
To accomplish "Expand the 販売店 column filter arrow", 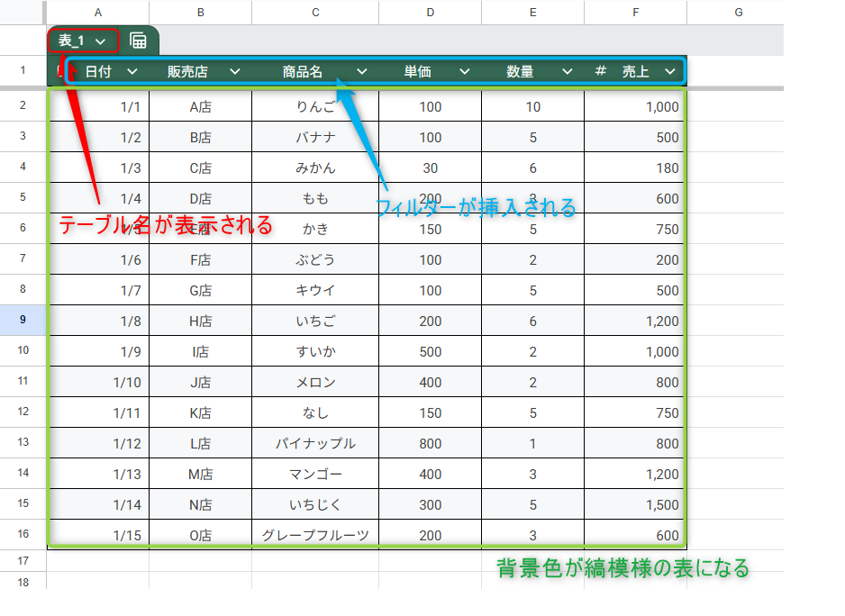I will point(234,71).
